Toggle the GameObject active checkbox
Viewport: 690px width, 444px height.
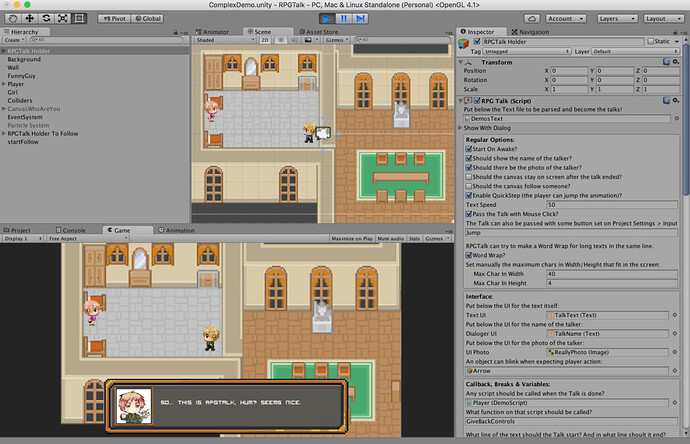coord(477,41)
